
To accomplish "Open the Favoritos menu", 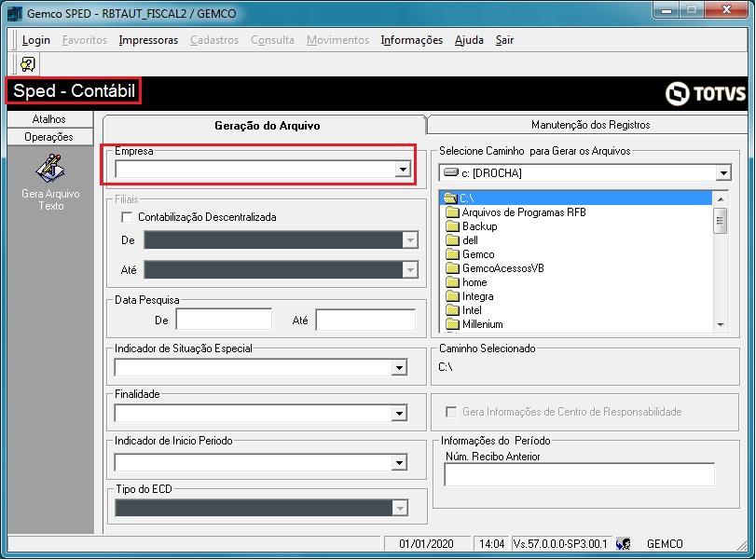I will click(x=85, y=40).
